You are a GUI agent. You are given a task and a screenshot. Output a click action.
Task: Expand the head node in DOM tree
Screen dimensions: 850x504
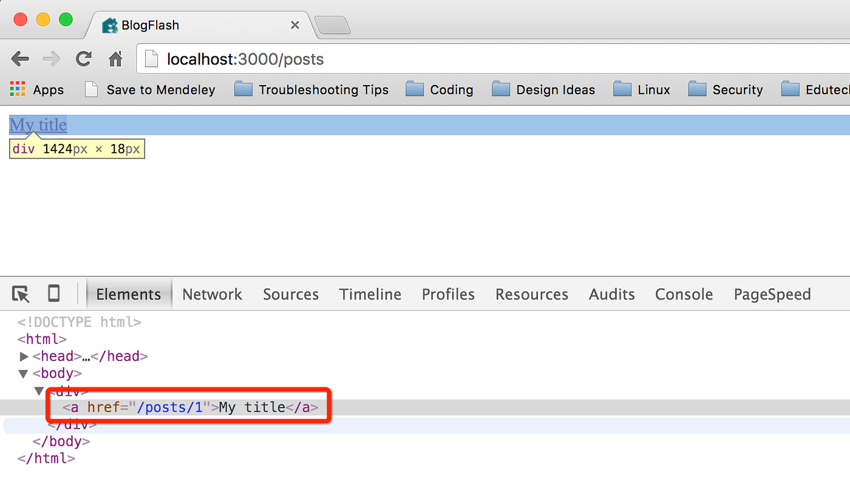(24, 356)
